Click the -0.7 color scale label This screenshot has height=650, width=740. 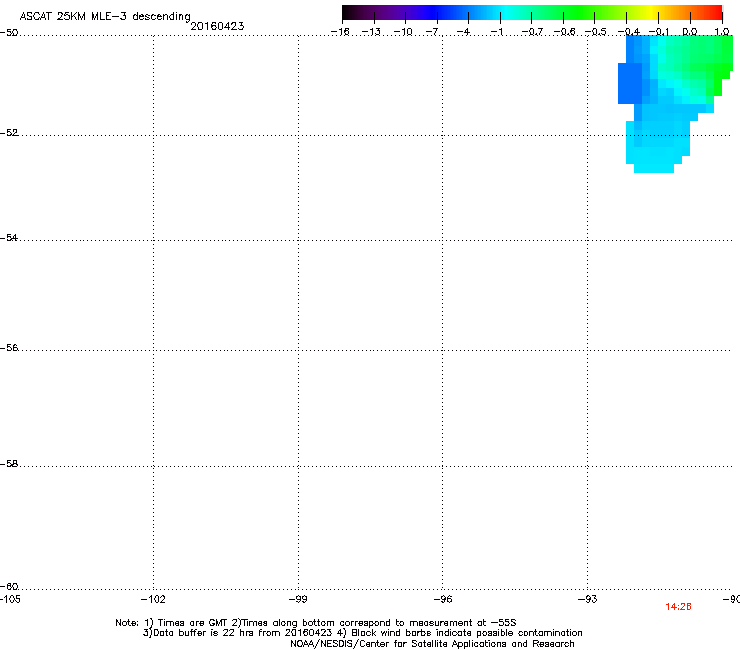pos(531,32)
